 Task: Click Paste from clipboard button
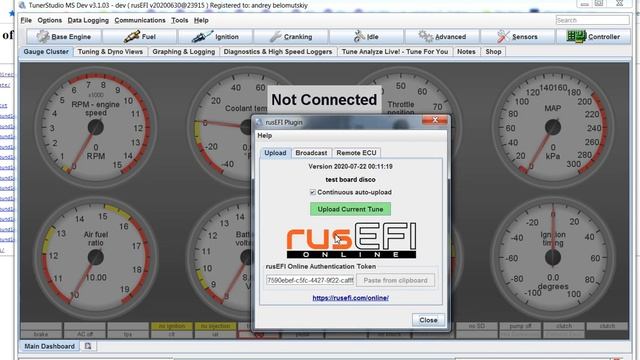point(395,280)
